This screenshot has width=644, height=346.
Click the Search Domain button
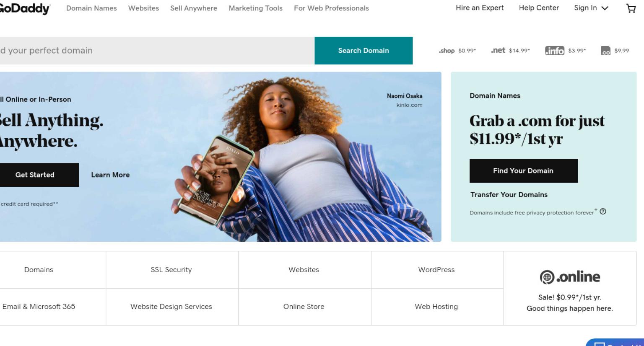(x=364, y=51)
